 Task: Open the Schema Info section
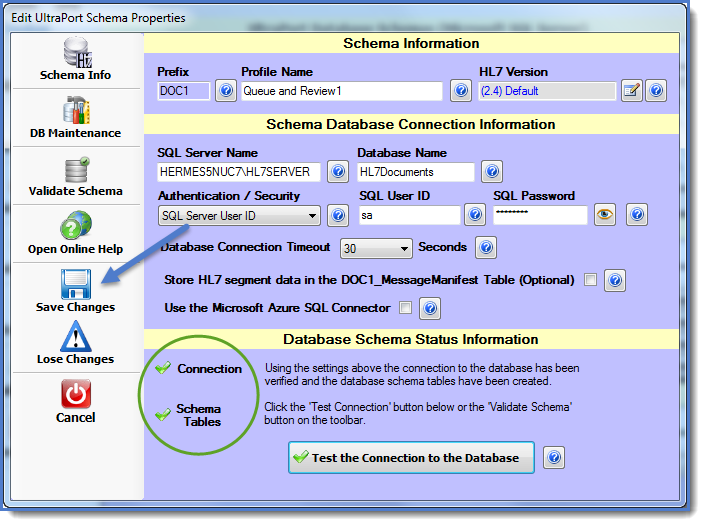(x=76, y=60)
